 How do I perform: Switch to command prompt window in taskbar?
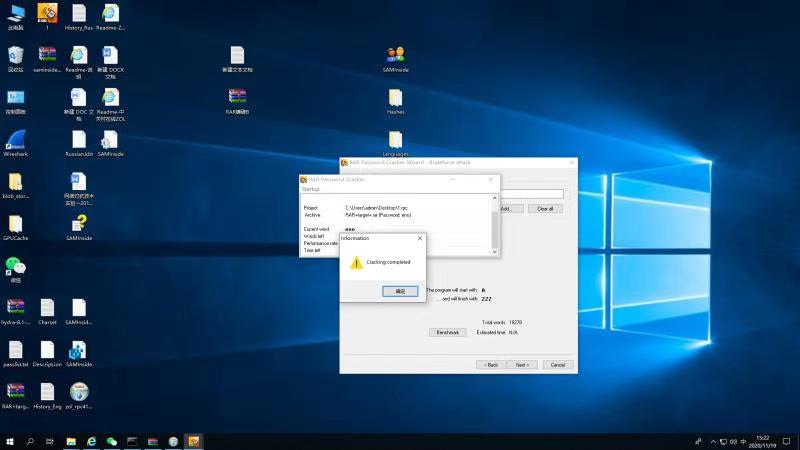point(132,441)
